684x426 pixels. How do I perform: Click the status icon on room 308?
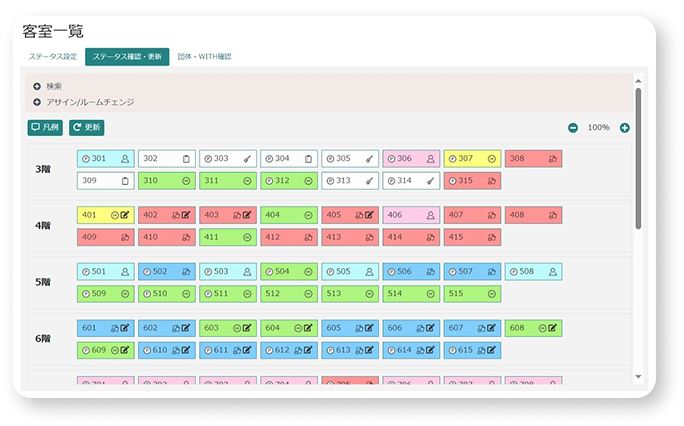tap(553, 159)
